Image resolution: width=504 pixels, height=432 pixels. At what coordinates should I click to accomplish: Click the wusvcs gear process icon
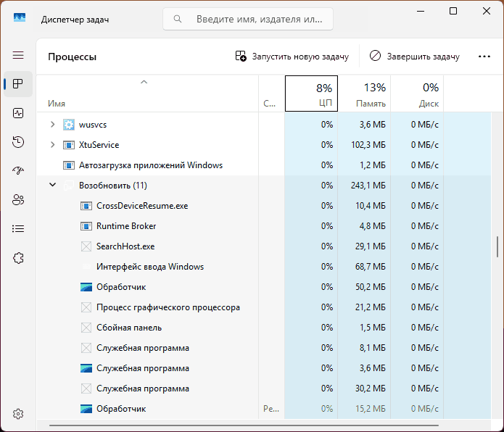pyautogui.click(x=69, y=125)
